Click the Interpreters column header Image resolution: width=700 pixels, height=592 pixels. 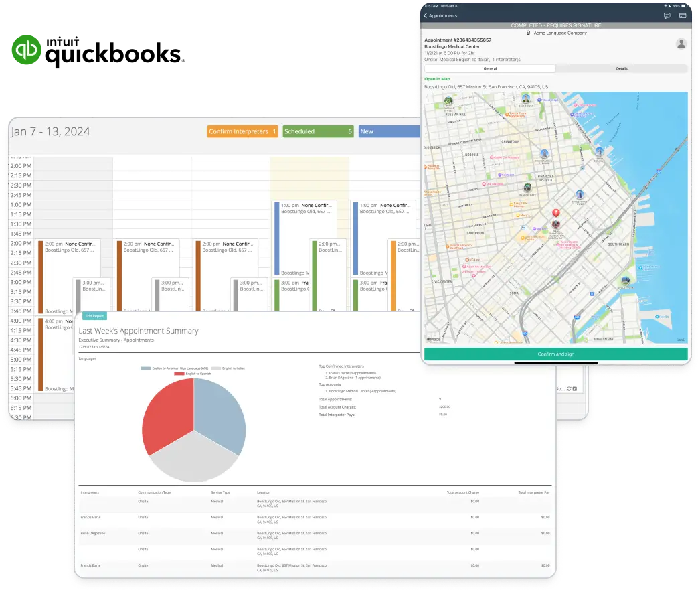click(90, 492)
